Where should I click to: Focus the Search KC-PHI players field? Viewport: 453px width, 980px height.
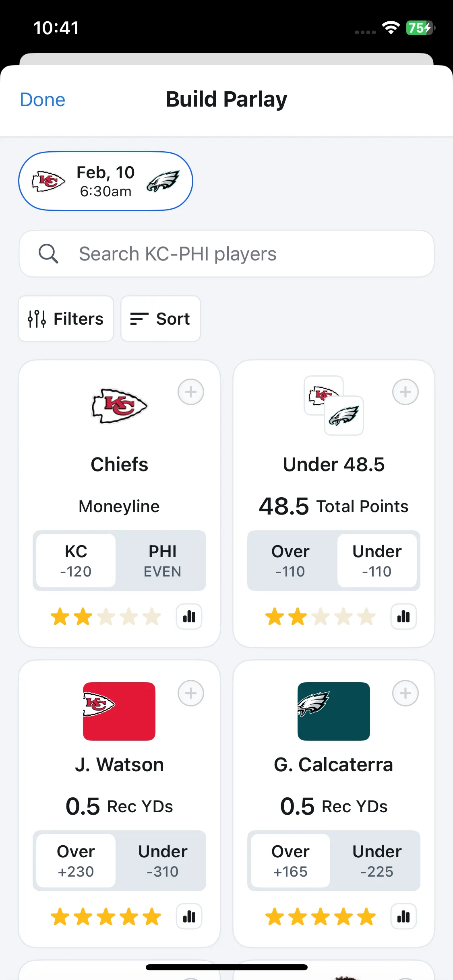226,253
